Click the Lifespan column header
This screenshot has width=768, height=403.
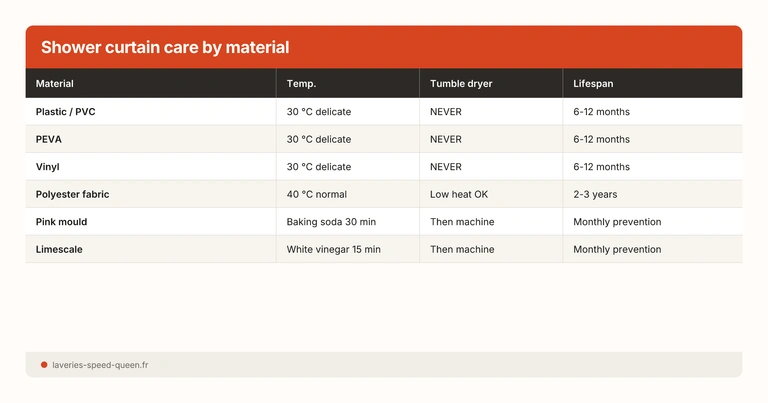point(594,84)
